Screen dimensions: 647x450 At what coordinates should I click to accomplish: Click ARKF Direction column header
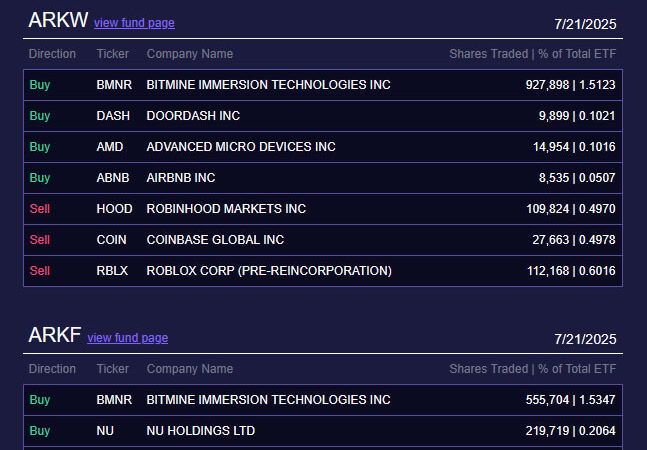[52, 369]
